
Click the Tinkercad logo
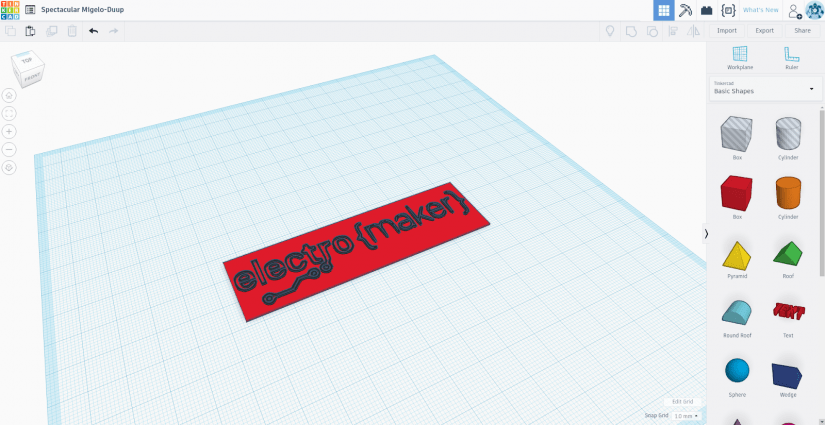click(x=10, y=10)
